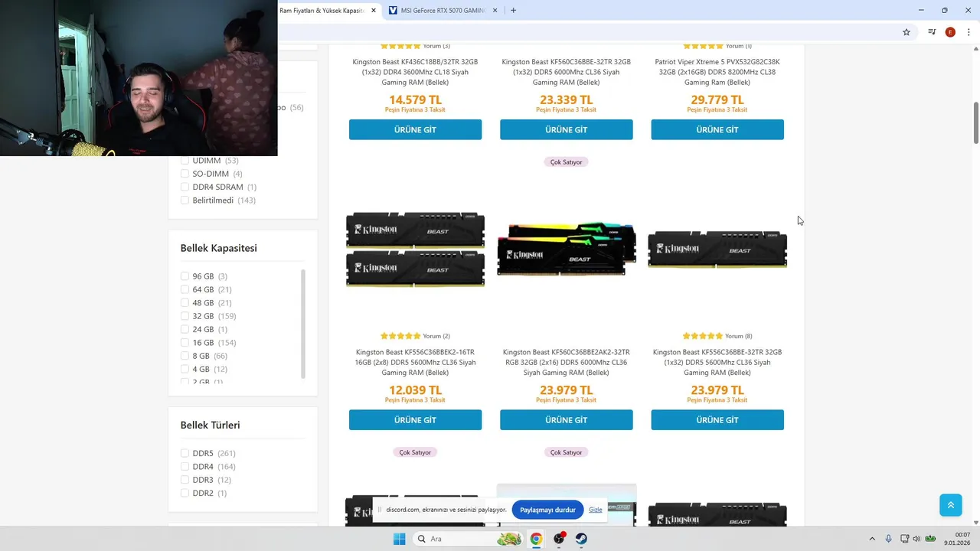
Task: Click ÜRÜNE GİT for Kingston KF560C36BBE2AK2-32TR RGB
Action: pyautogui.click(x=567, y=420)
